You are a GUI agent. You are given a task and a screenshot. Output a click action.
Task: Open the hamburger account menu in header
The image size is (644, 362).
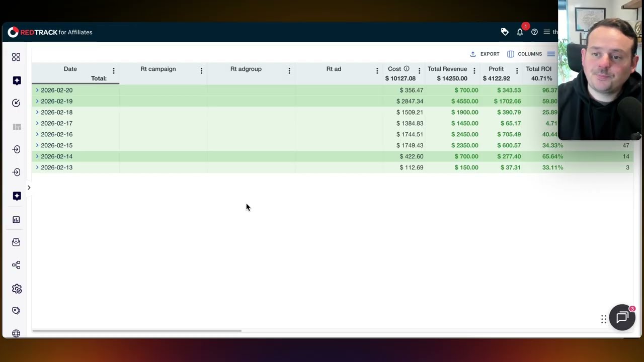[546, 32]
